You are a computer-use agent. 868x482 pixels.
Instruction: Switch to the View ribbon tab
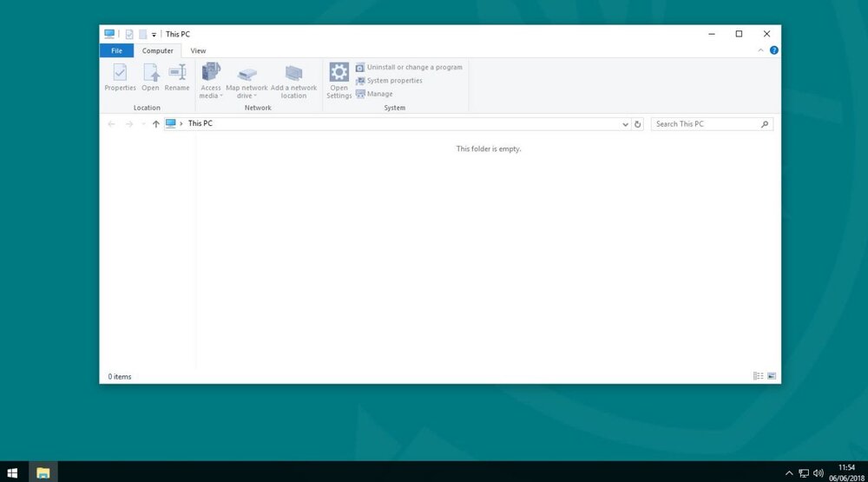click(198, 50)
